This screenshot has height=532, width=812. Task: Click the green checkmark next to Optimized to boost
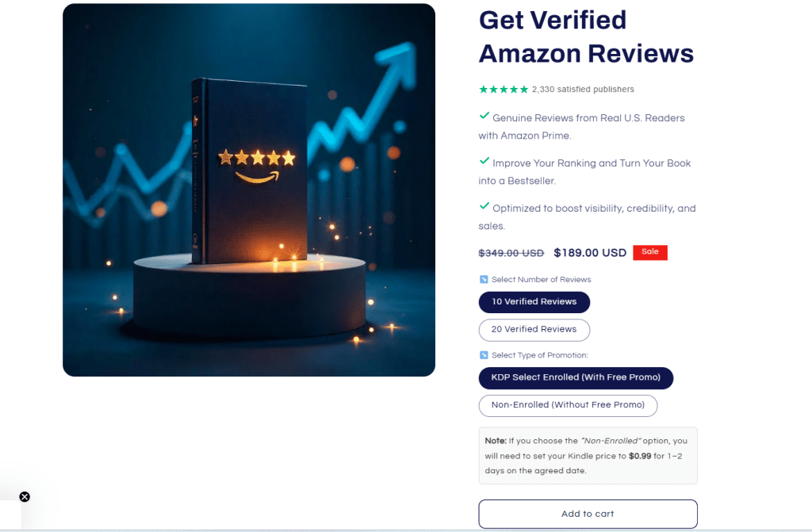[485, 205]
